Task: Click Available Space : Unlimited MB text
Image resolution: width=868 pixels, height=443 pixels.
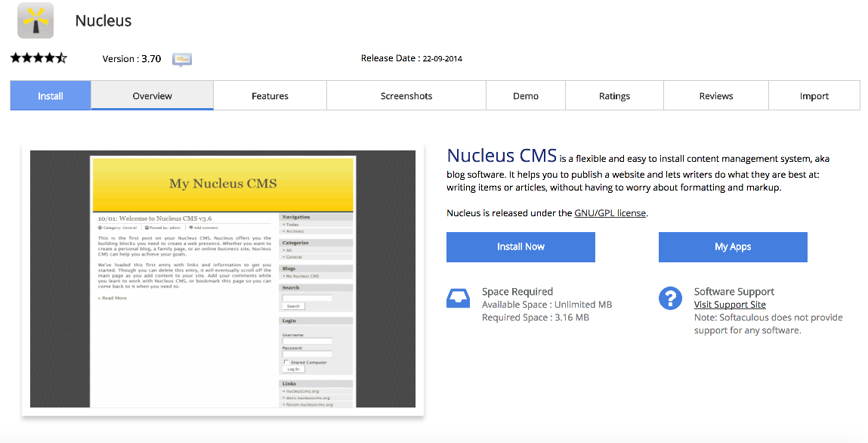Action: [x=547, y=305]
